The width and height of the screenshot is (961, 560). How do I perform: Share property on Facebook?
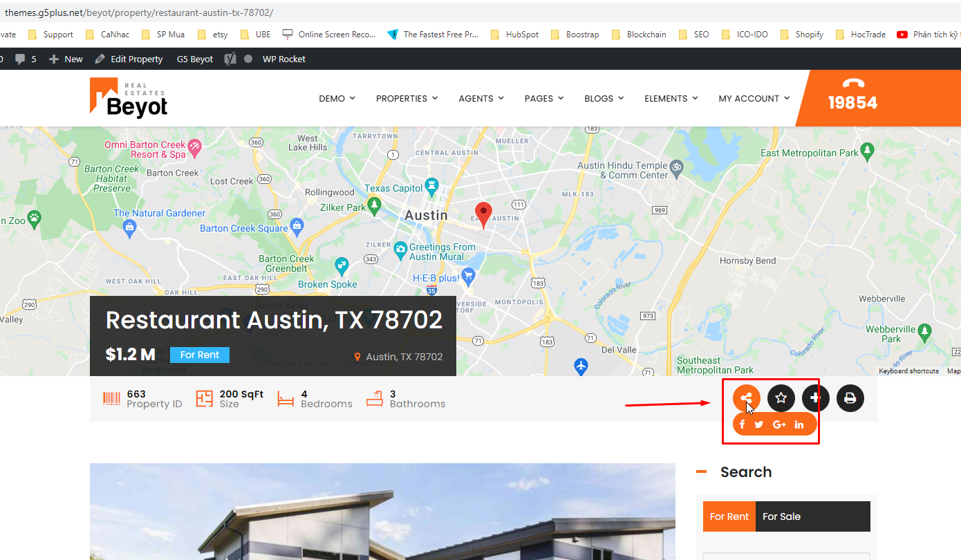point(743,424)
